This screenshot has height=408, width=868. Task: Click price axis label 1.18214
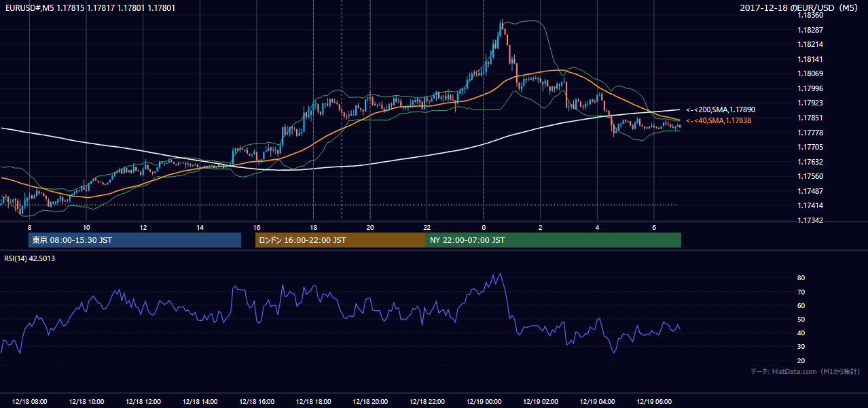pyautogui.click(x=811, y=44)
